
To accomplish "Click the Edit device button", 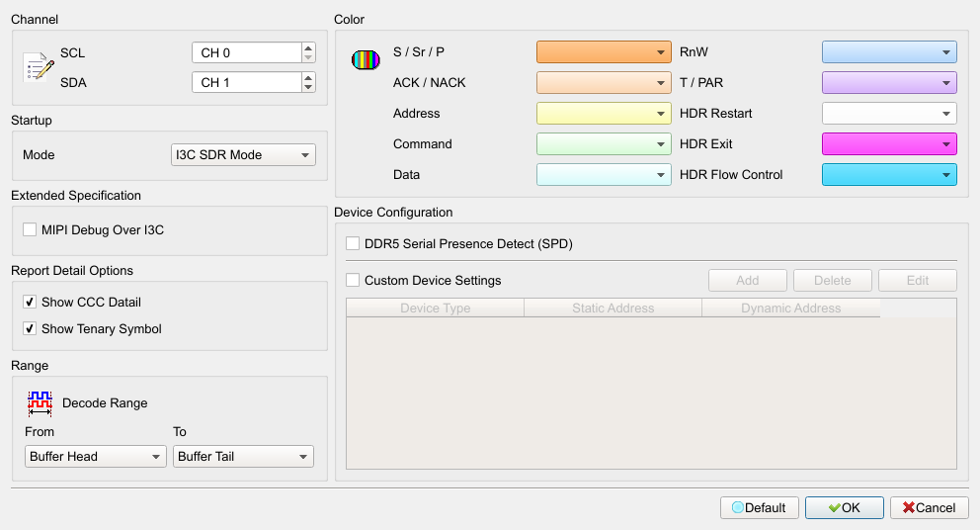I will (918, 281).
